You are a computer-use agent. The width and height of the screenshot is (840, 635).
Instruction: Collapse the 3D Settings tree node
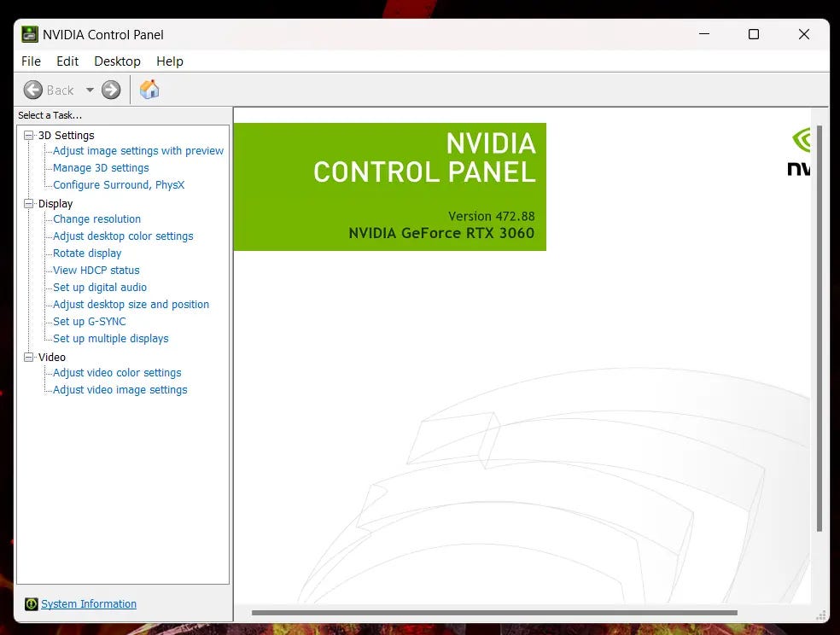[x=28, y=136]
